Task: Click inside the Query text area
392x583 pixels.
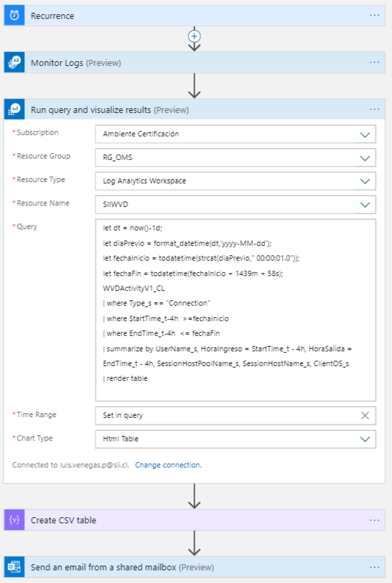Action: (236, 310)
